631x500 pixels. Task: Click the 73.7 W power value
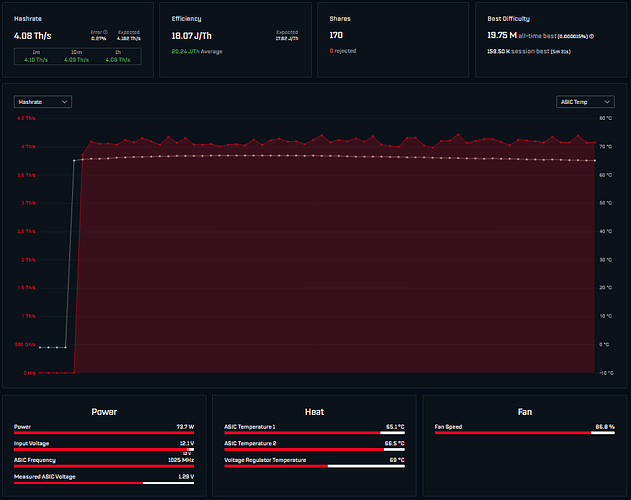coord(185,427)
